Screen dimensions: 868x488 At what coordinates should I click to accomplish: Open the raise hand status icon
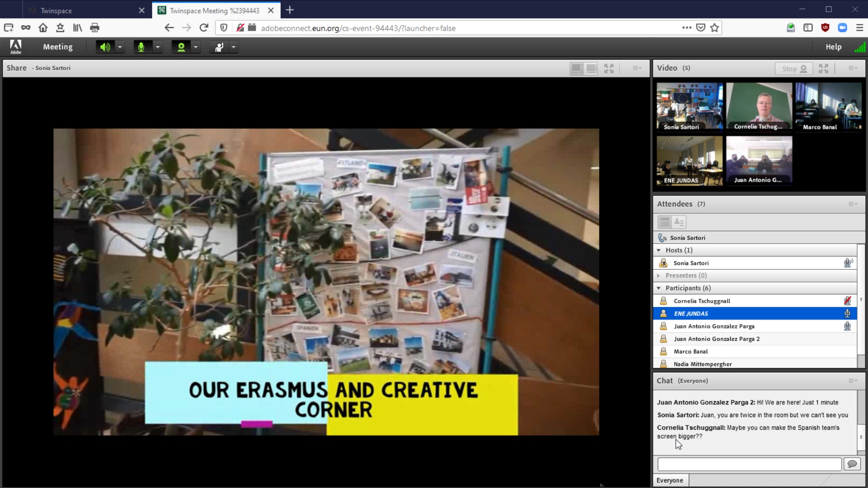click(219, 47)
